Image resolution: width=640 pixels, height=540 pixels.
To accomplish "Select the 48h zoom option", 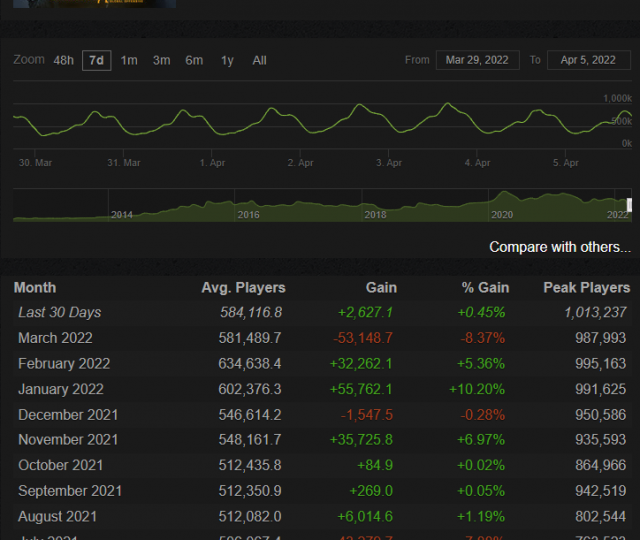I will click(x=63, y=60).
